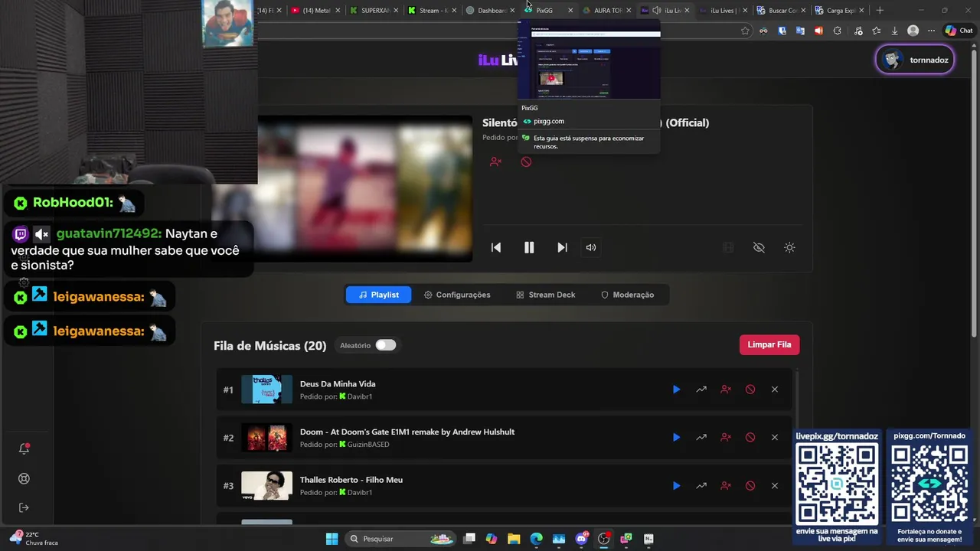Block requester of Deus Da Minha Vida
This screenshot has width=980, height=551.
[726, 390]
